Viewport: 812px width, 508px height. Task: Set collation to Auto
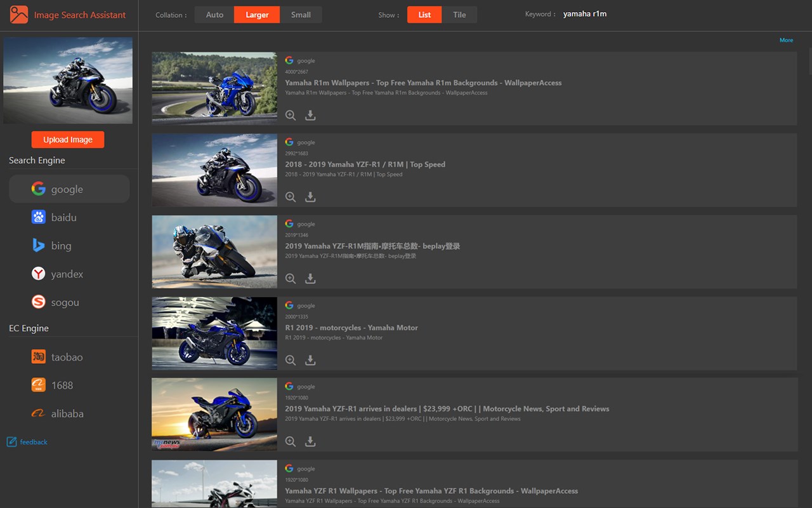pos(214,15)
